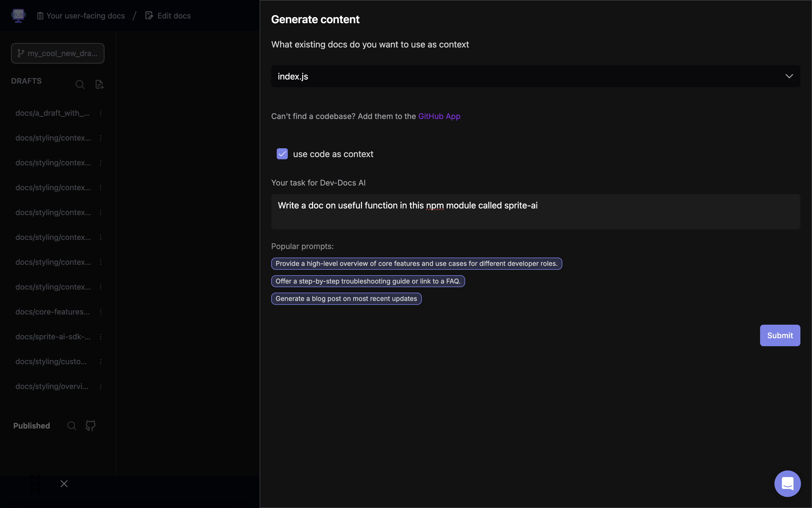Open options menu for docs/a_draft_with_ draft
Screen dimensions: 812x508
click(x=101, y=113)
